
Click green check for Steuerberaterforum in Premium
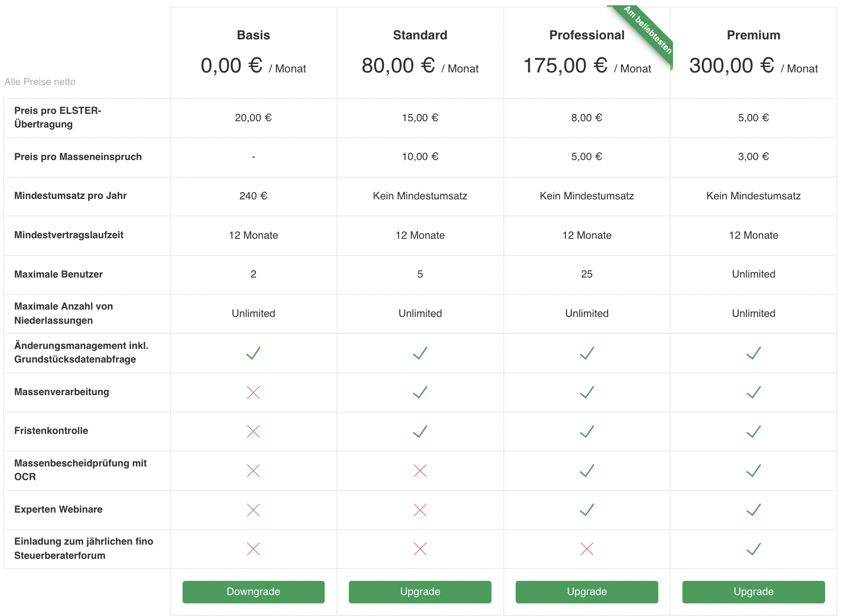pos(754,549)
